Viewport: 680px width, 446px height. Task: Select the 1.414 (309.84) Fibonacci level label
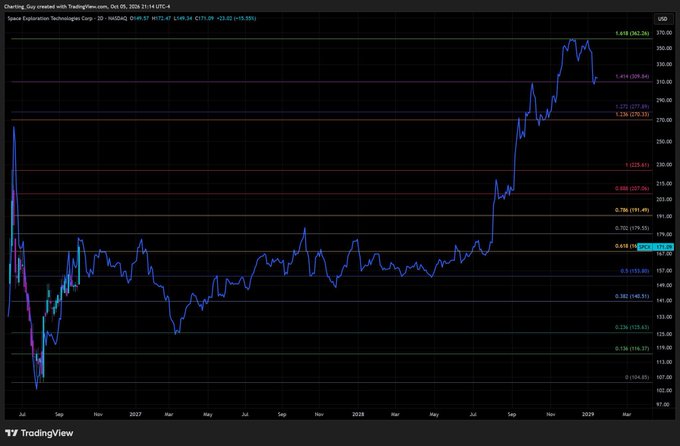tap(632, 76)
